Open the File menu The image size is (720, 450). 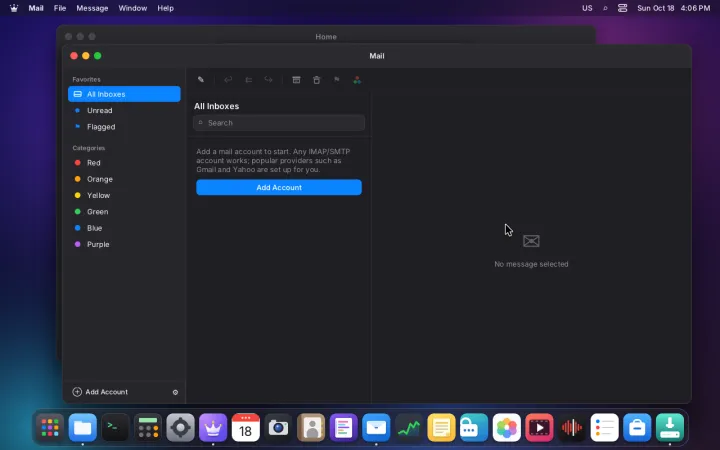[x=60, y=8]
